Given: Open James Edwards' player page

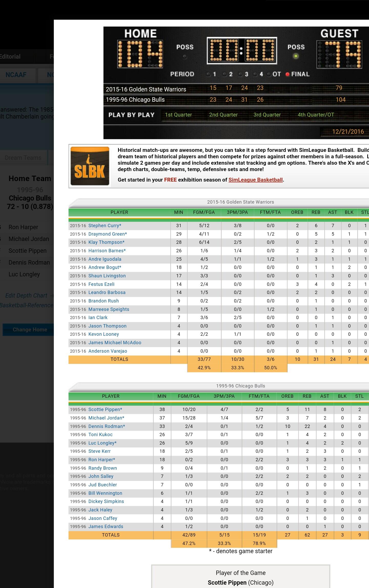Looking at the screenshot, I should (x=106, y=527).
